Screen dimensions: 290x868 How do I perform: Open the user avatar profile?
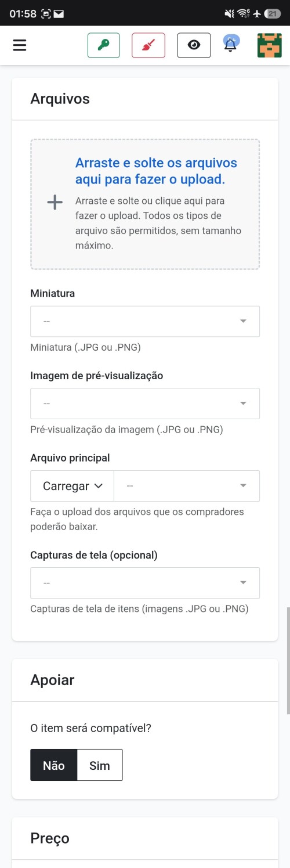coord(270,45)
